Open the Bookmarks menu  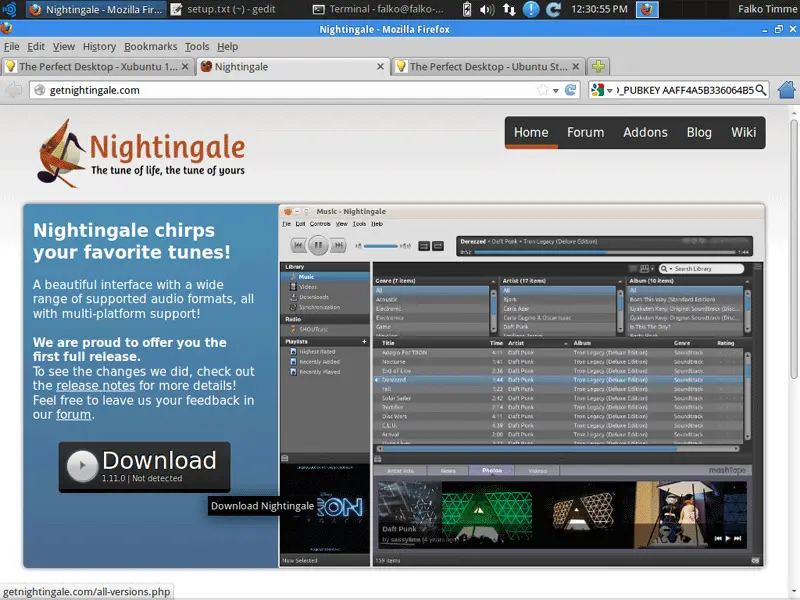[x=151, y=46]
